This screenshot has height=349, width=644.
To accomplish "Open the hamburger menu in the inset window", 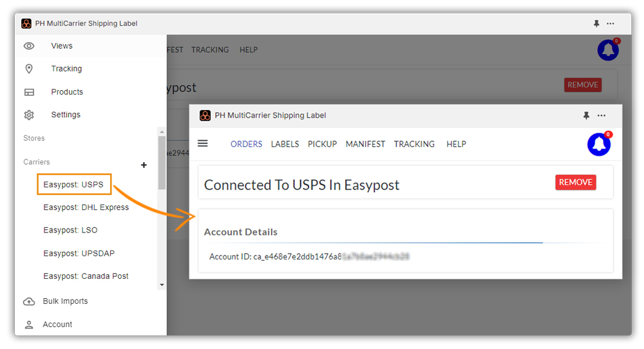I will [x=202, y=144].
